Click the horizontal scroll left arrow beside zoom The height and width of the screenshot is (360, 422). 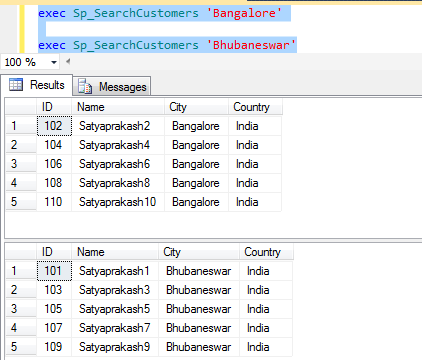(68, 61)
